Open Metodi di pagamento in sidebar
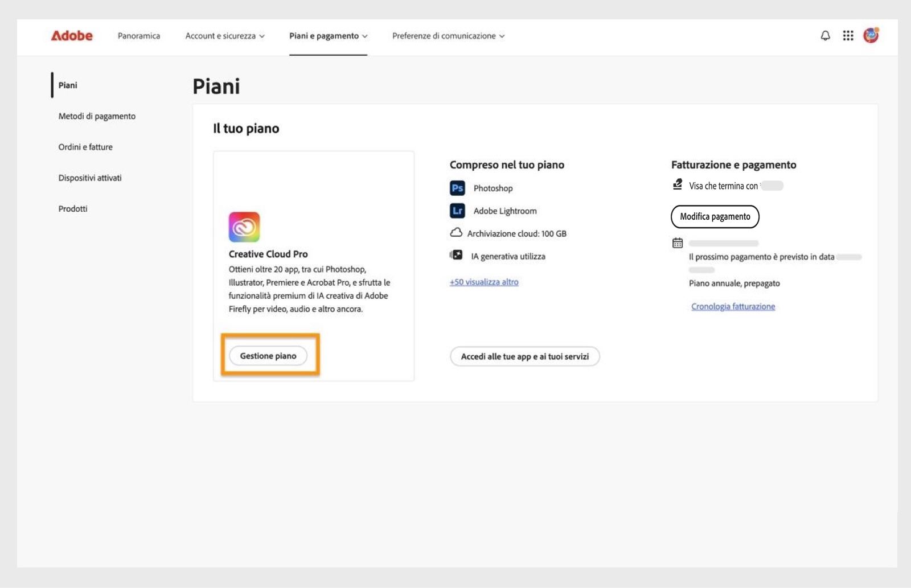 [x=97, y=116]
